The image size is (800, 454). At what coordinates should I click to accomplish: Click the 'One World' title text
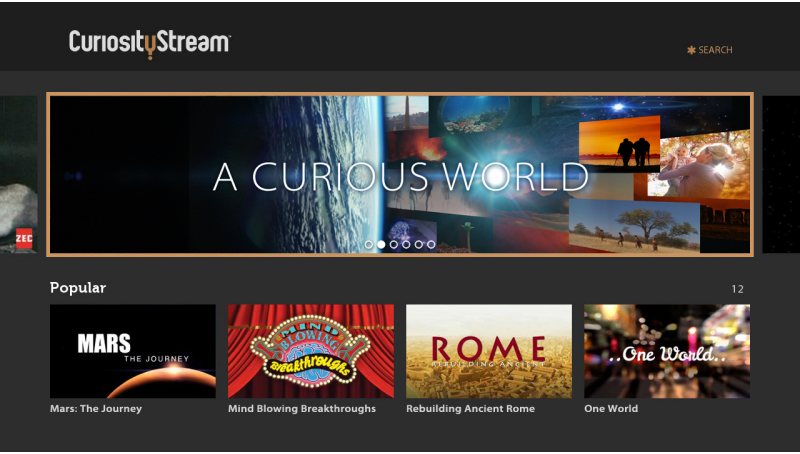611,409
